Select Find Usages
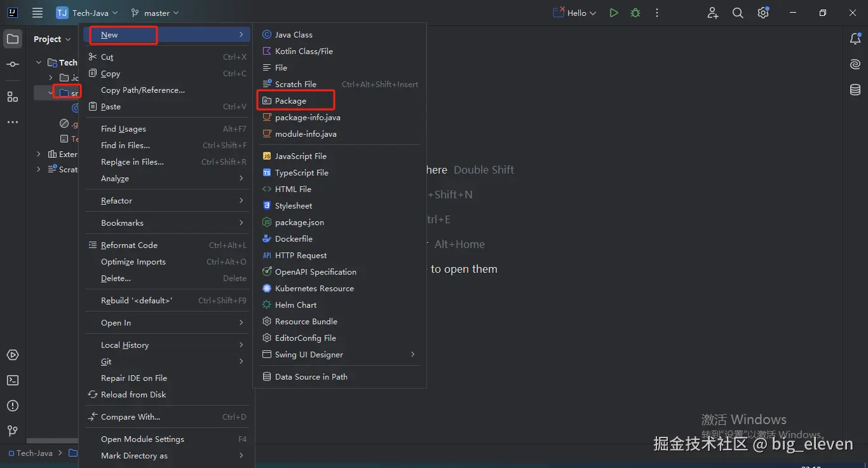Screen dimensions: 868x468 tap(167, 128)
